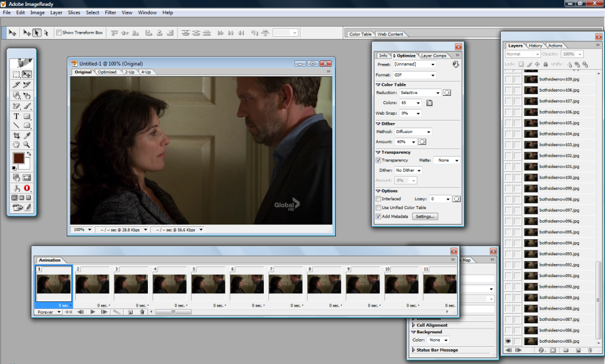Open the Forever looping options dropdown

(x=48, y=312)
